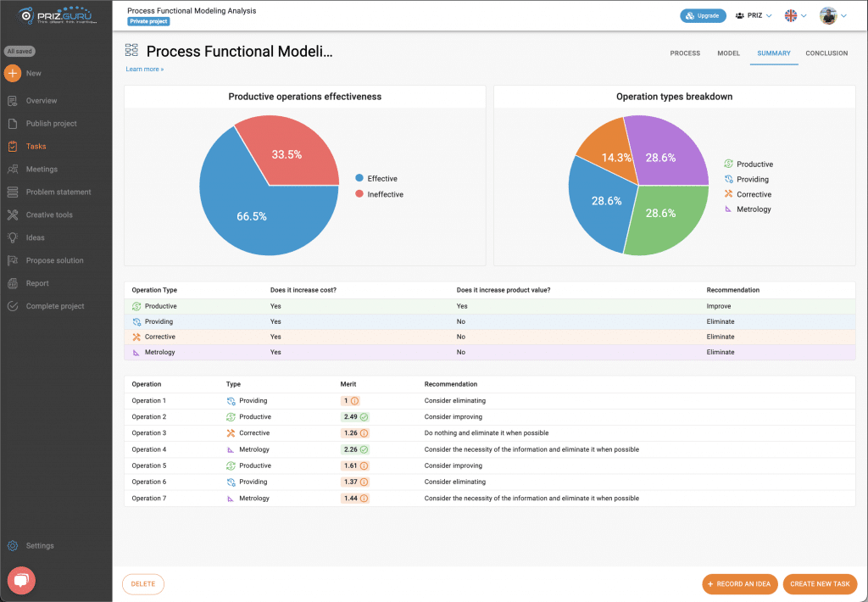Click CREATE NEW TASK button
Screen dimensions: 868x602
pos(820,583)
